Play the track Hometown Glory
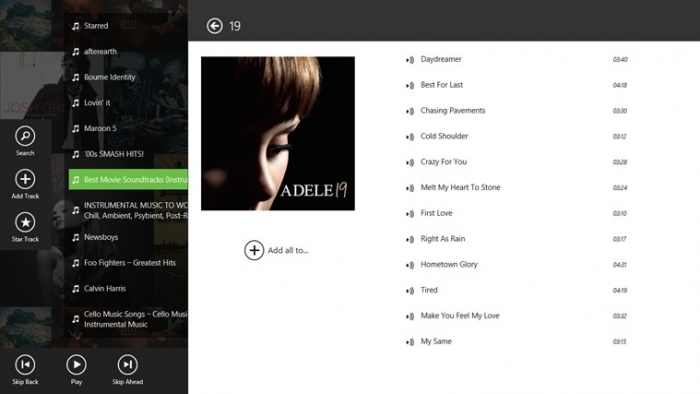The height and width of the screenshot is (394, 700). click(449, 265)
